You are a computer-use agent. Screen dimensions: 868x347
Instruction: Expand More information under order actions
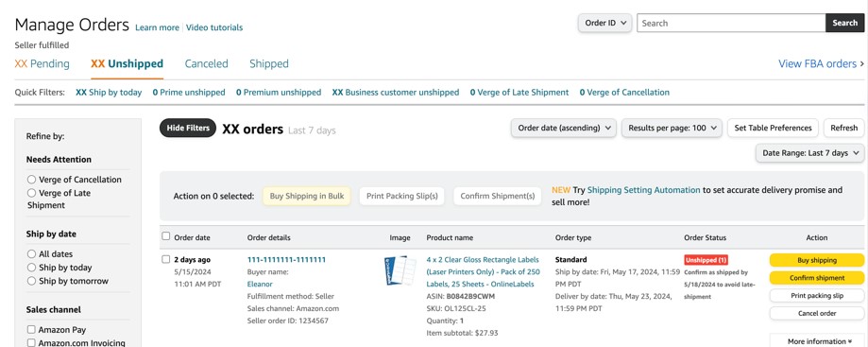click(x=816, y=341)
